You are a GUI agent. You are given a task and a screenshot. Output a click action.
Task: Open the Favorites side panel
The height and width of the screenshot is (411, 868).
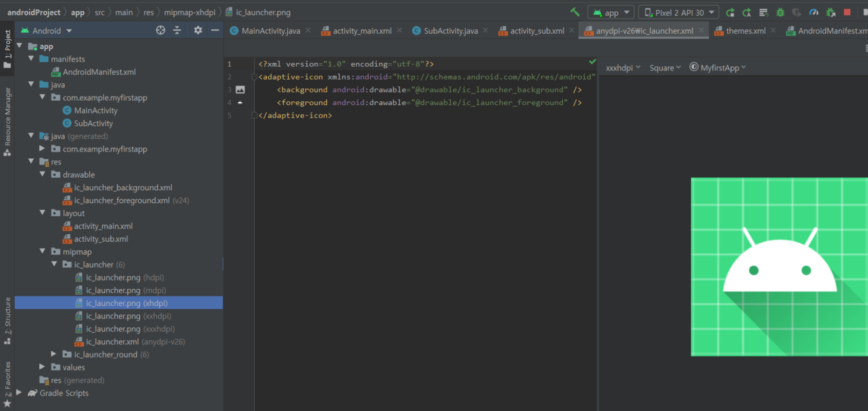point(7,384)
